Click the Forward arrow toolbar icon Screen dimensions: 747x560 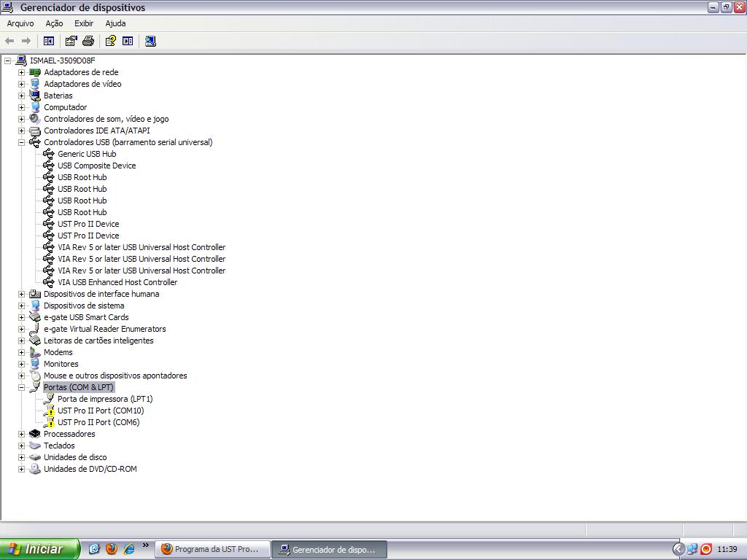tap(26, 41)
